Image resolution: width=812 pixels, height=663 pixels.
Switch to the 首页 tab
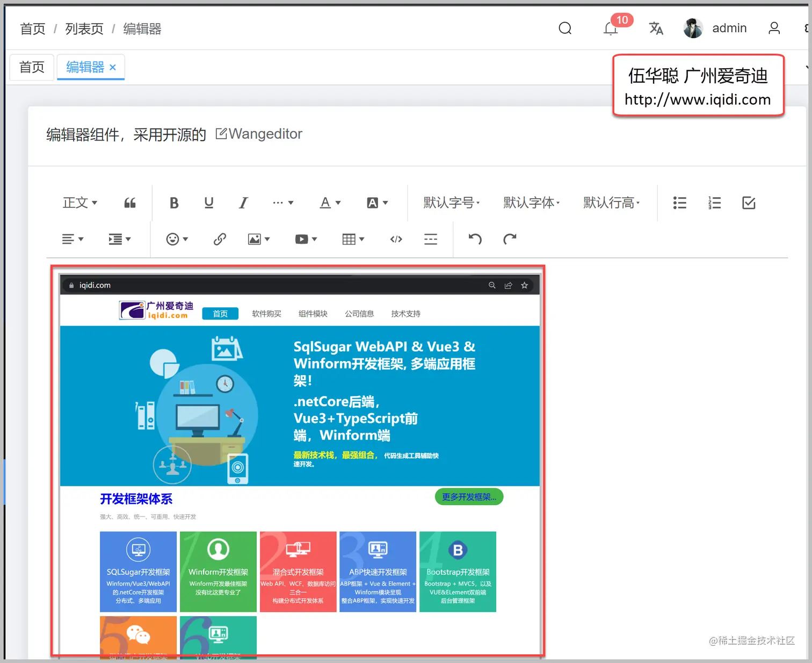click(x=32, y=67)
